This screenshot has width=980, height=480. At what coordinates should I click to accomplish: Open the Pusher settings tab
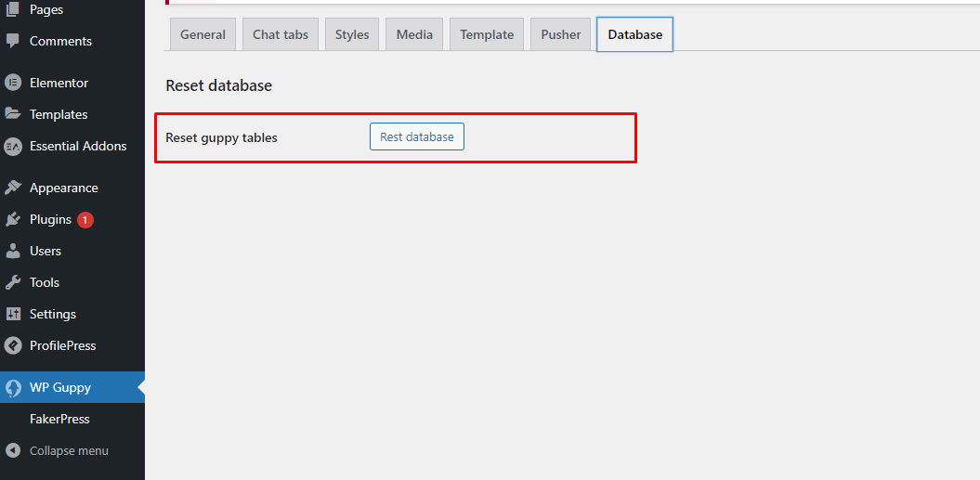click(561, 34)
